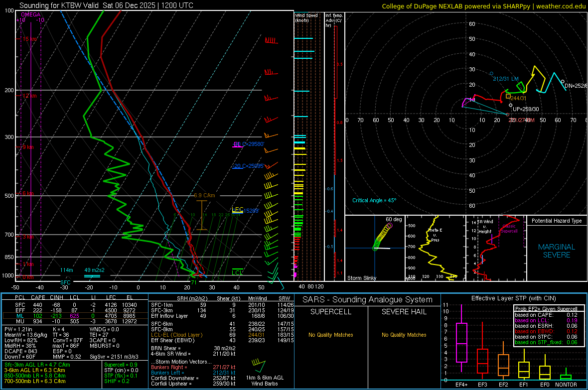Click the 60 deg label in Storm Slinky
The height and width of the screenshot is (390, 588).
[393, 219]
